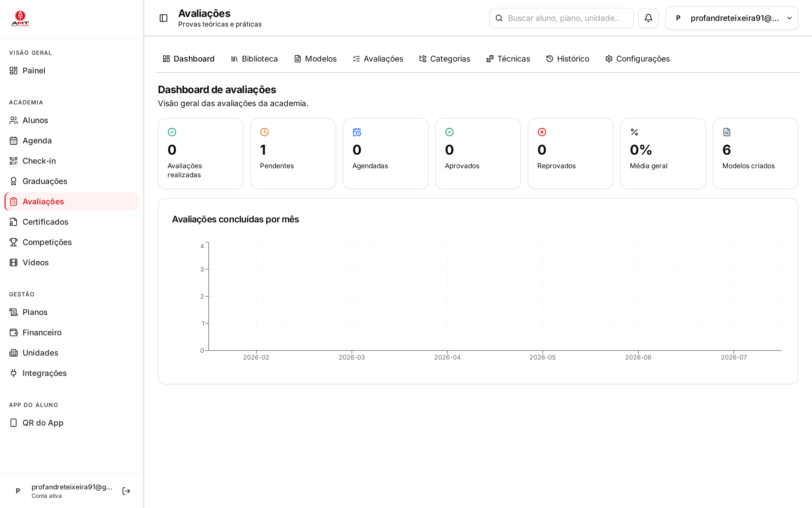This screenshot has width=812, height=508.
Task: Open the notifications bell
Action: [x=648, y=18]
